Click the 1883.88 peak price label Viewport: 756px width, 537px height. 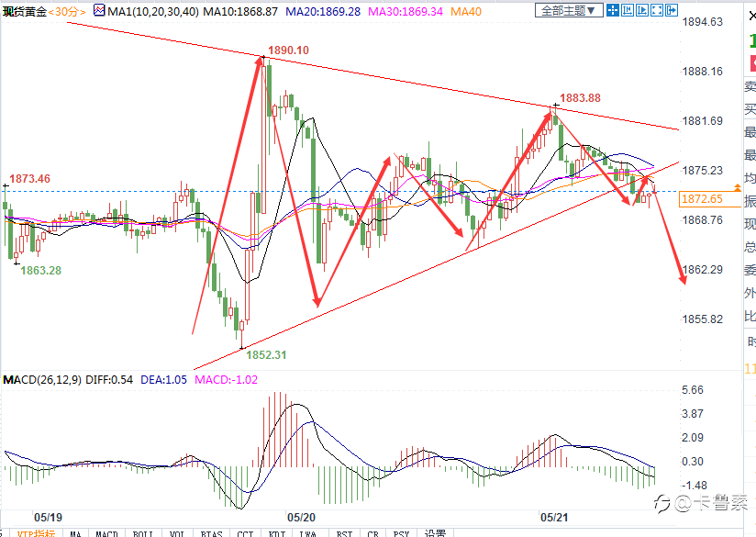click(x=580, y=98)
